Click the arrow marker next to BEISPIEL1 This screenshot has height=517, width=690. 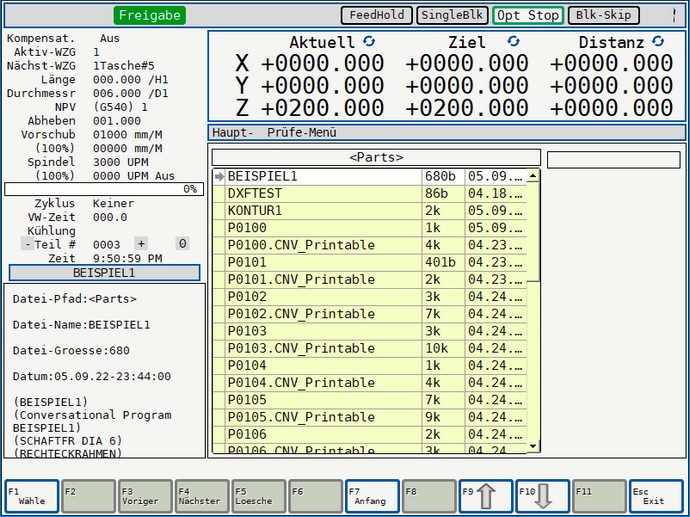click(x=219, y=176)
